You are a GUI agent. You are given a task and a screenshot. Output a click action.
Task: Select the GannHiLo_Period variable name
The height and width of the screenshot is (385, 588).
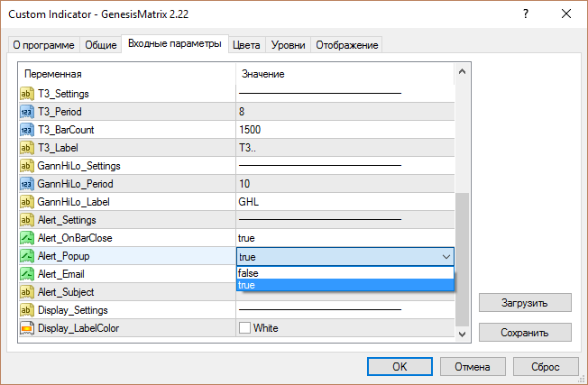(x=75, y=184)
